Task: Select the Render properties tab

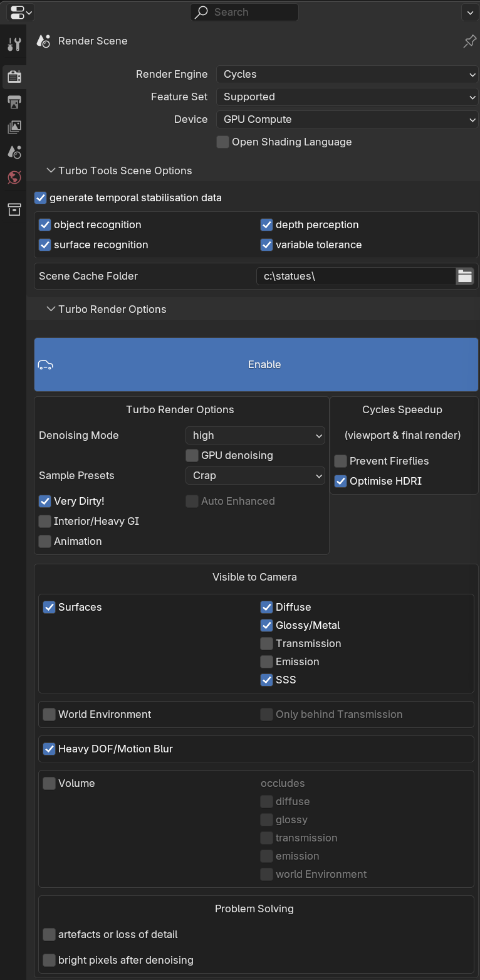Action: [14, 76]
